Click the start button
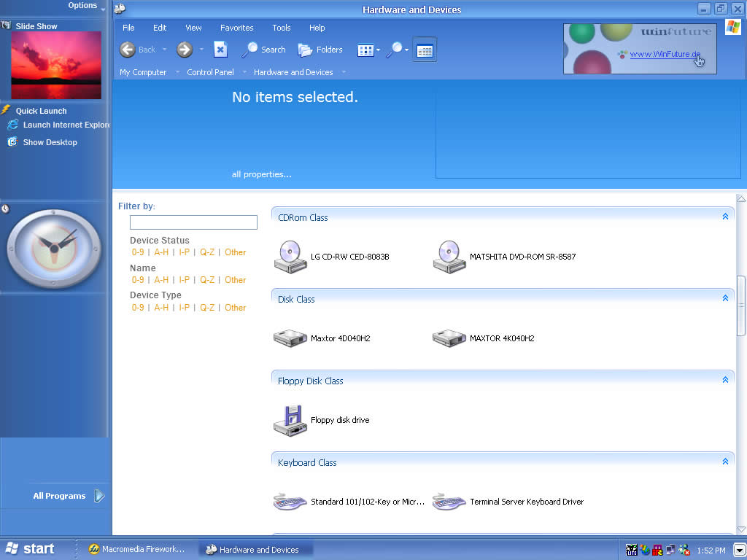The image size is (747, 560). pos(30,548)
